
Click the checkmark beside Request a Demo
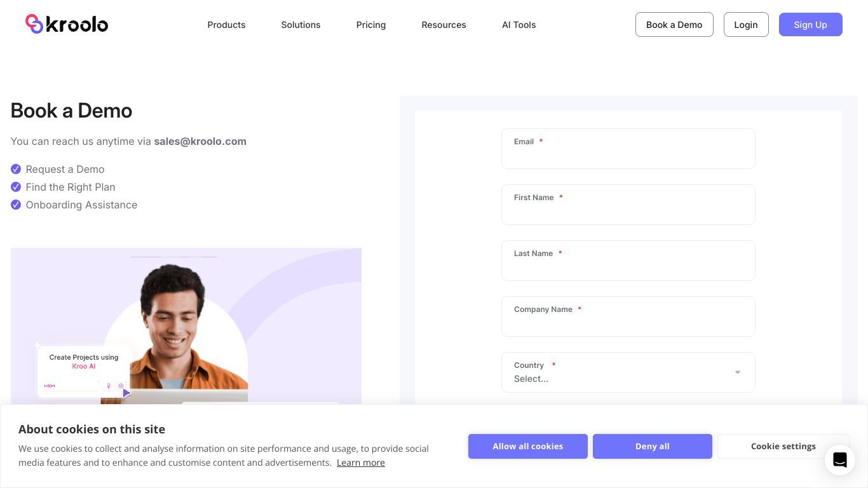pyautogui.click(x=16, y=169)
